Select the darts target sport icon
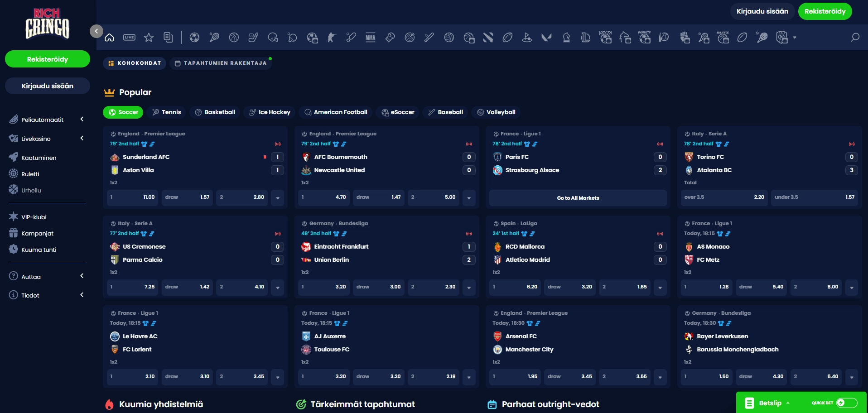Screen dimensions: 868x413 tap(410, 38)
